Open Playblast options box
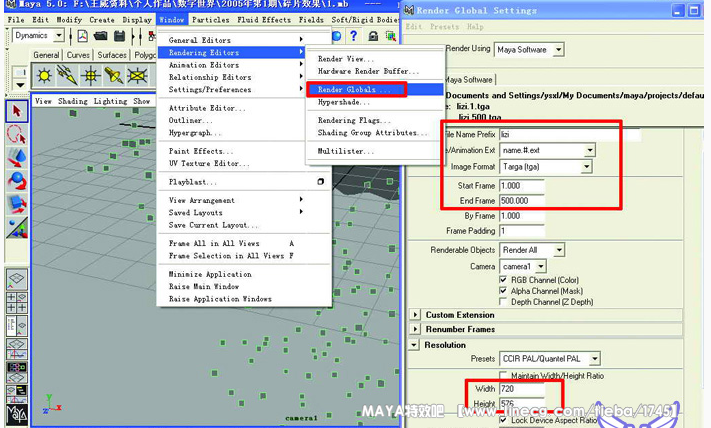Screen dimensions: 711x428 click(321, 182)
